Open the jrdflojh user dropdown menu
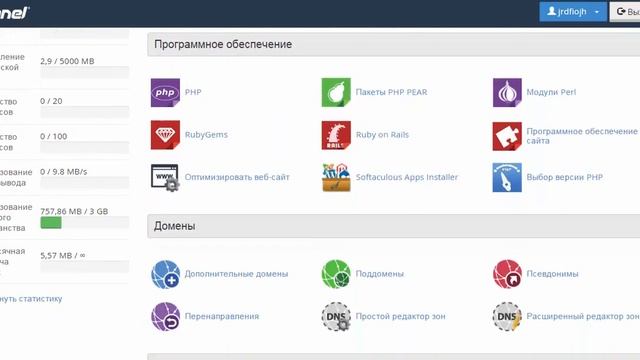 (x=573, y=11)
